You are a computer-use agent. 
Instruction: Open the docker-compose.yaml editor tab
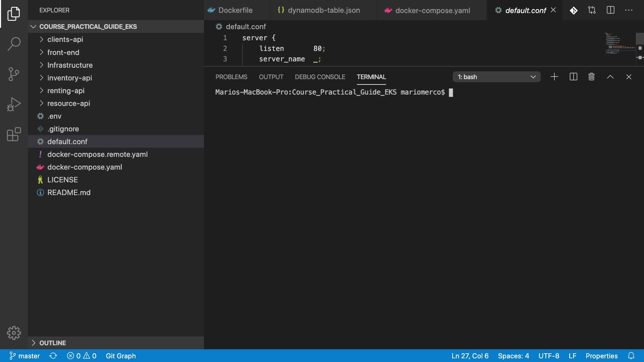coord(432,10)
